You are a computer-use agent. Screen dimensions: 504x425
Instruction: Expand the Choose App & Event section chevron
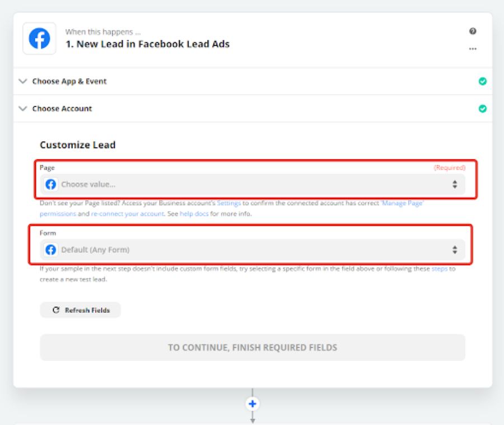pos(22,81)
